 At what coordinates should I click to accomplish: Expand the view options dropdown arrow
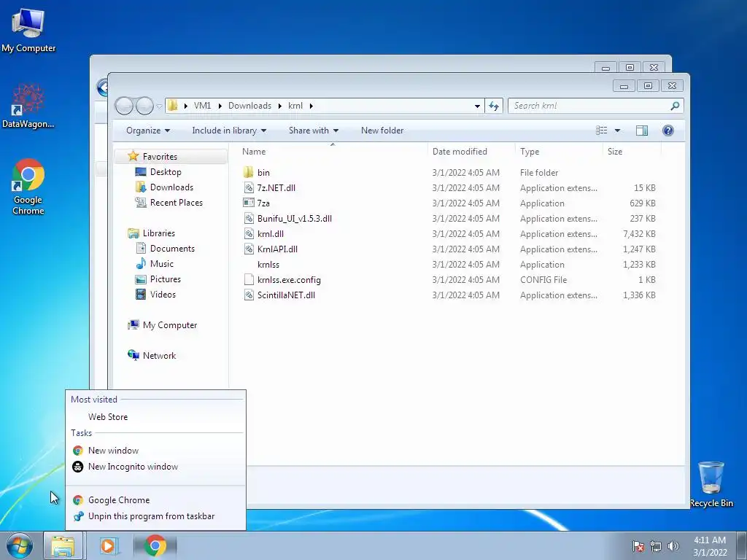pyautogui.click(x=617, y=131)
